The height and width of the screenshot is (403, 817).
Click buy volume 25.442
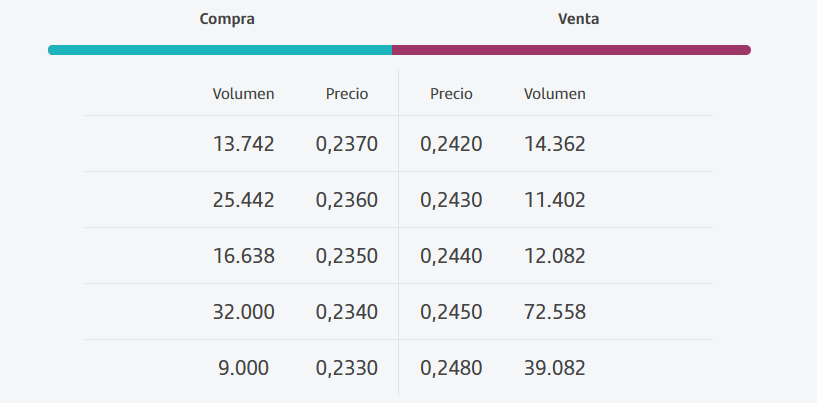(x=243, y=200)
